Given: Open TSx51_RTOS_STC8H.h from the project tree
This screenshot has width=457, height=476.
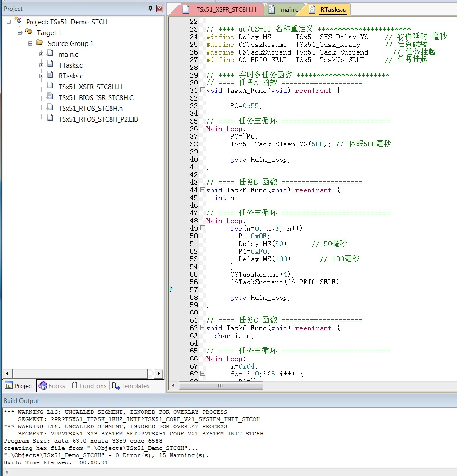Looking at the screenshot, I should click(90, 108).
